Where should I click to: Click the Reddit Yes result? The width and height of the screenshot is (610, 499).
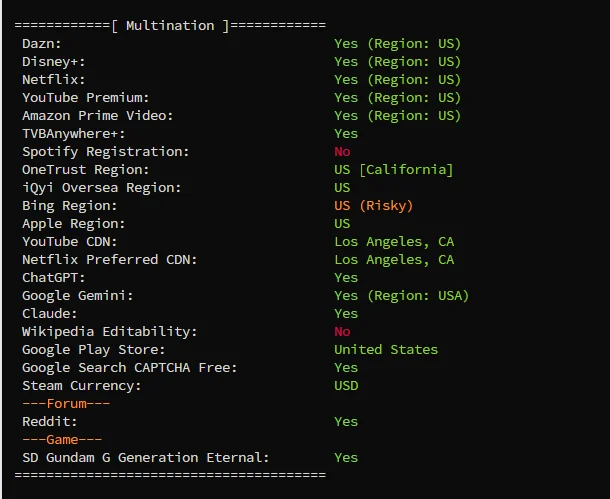click(346, 422)
